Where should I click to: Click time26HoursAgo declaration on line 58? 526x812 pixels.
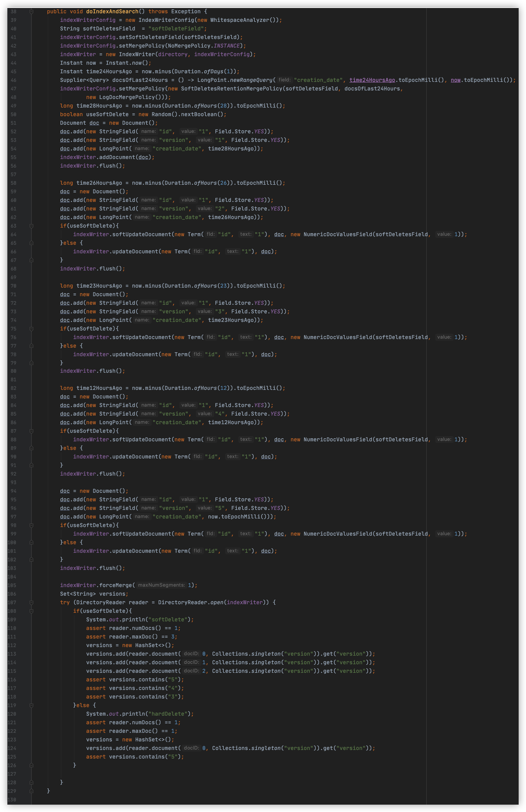99,183
